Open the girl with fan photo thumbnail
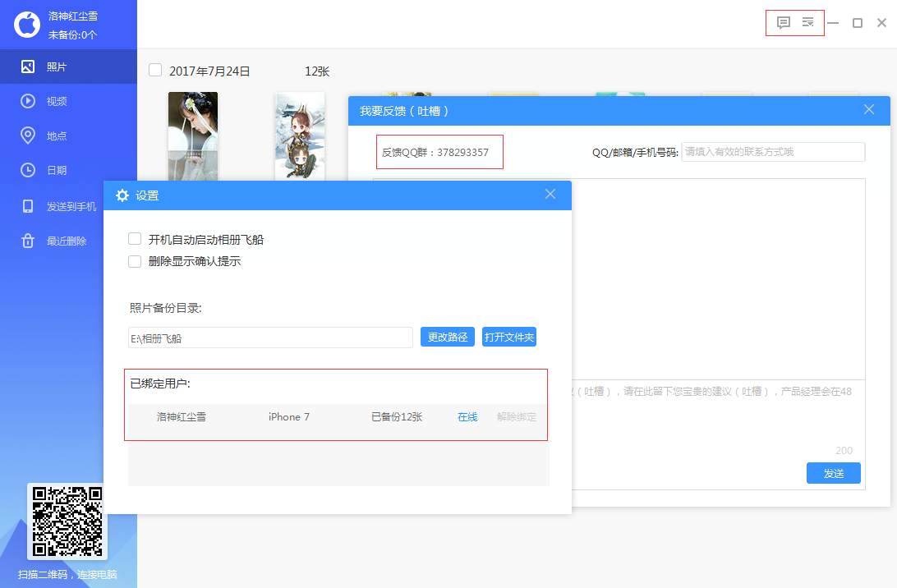 [x=193, y=136]
